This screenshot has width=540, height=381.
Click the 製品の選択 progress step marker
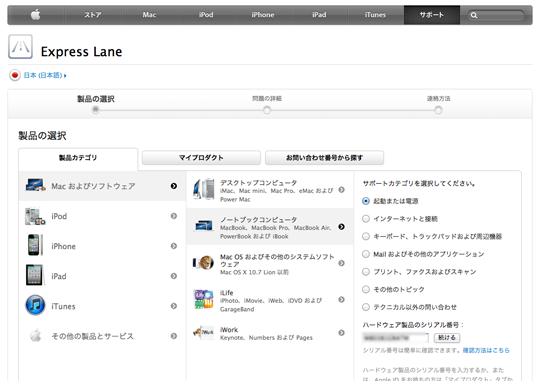96,110
